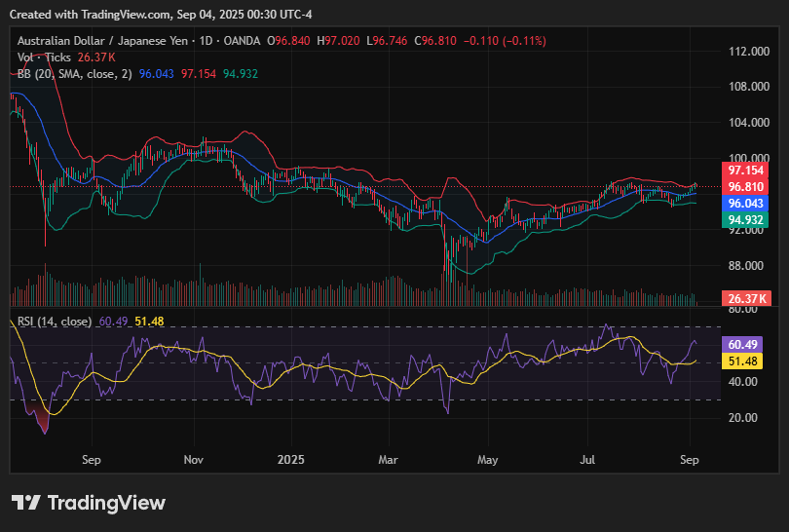This screenshot has width=789, height=532.
Task: Click the green 94.932 lower band axis tag
Action: [745, 220]
